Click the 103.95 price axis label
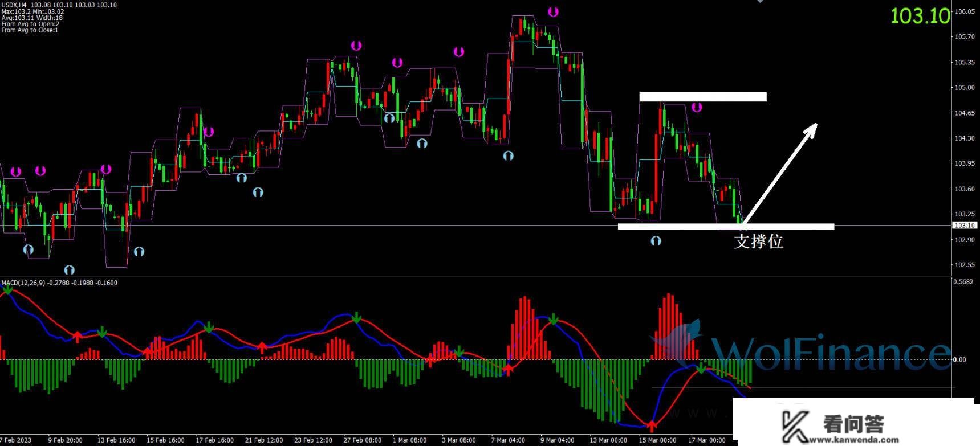 (964, 163)
